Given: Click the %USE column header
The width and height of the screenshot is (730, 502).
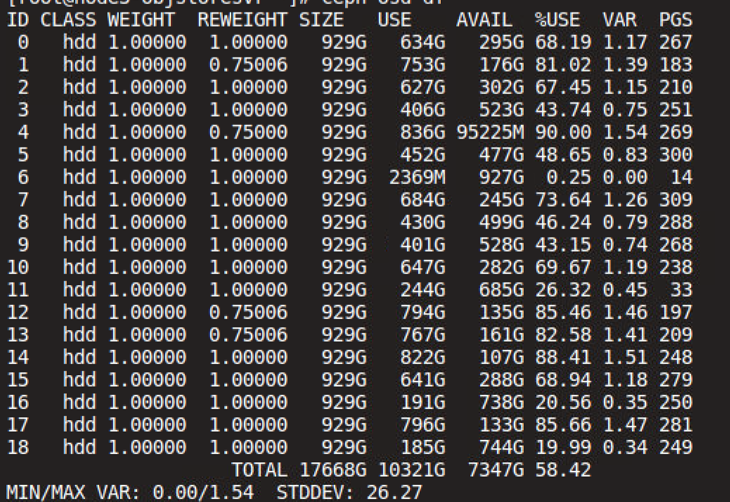Looking at the screenshot, I should click(557, 20).
